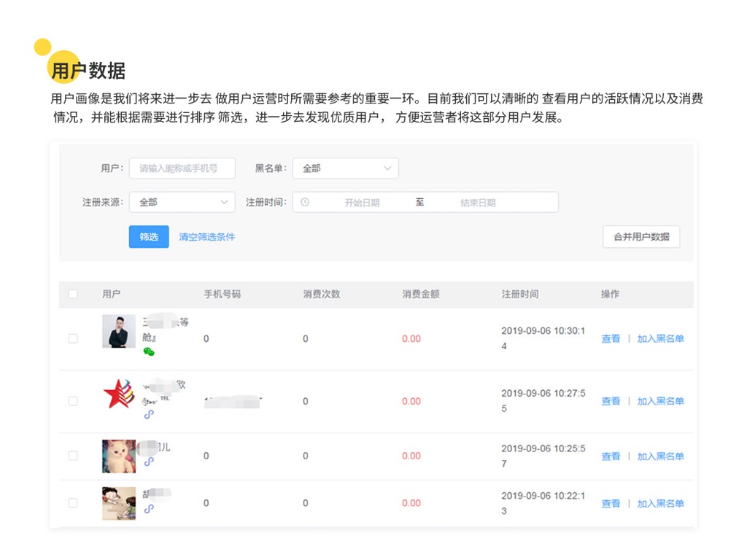
Task: Click 查看 for user registered 10:27:55
Action: pyautogui.click(x=611, y=401)
